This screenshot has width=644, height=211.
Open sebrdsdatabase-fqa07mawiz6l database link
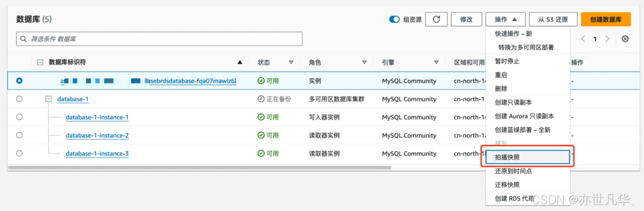click(x=148, y=81)
